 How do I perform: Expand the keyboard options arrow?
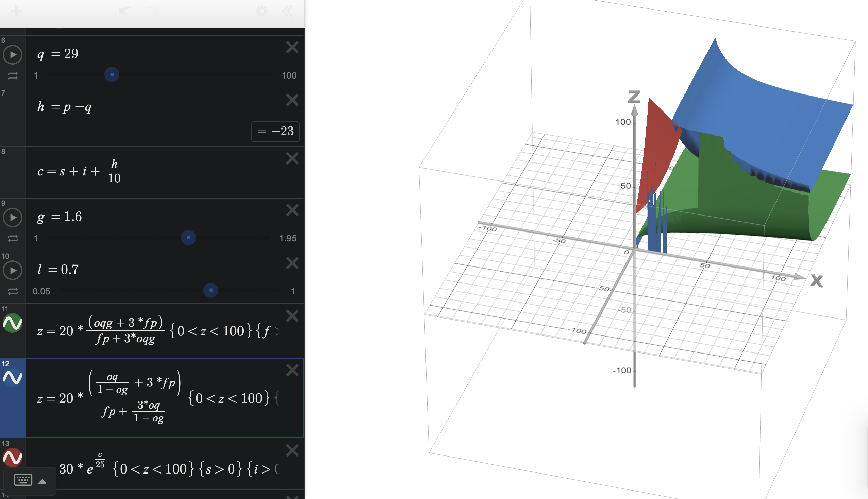[x=42, y=482]
